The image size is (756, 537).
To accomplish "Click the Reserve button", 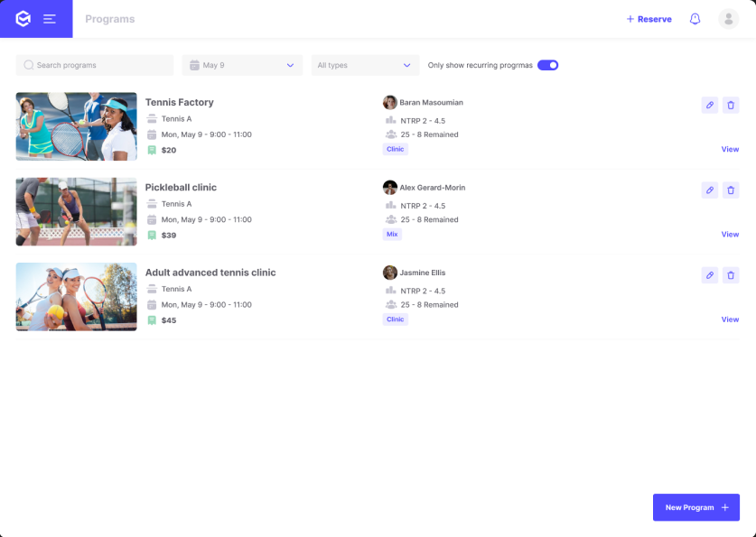I will 649,19.
